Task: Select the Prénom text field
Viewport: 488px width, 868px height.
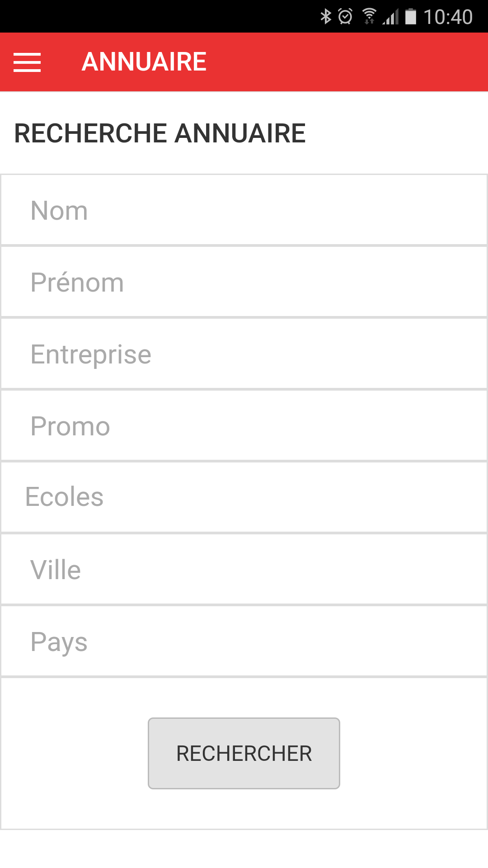Action: pyautogui.click(x=244, y=283)
